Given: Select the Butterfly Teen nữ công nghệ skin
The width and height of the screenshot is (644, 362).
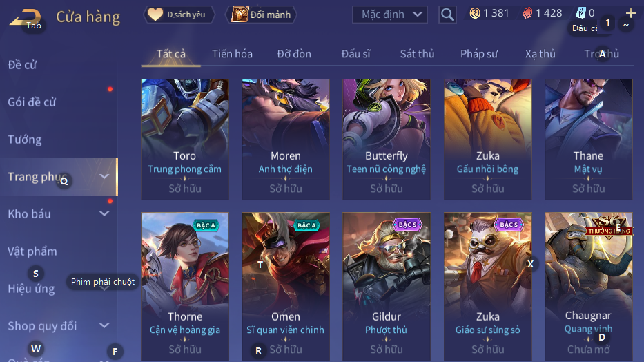Looking at the screenshot, I should [x=387, y=140].
